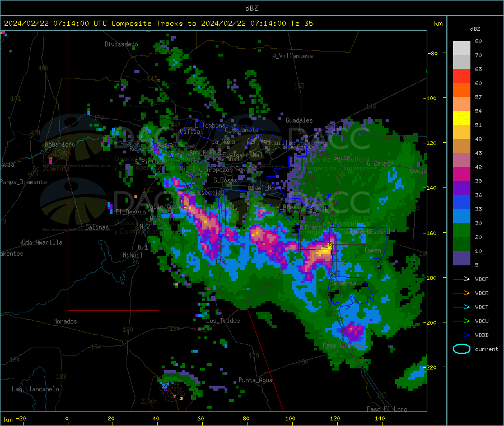The height and width of the screenshot is (426, 504).
Task: Click the 'Guadales' map label
Action: point(299,120)
